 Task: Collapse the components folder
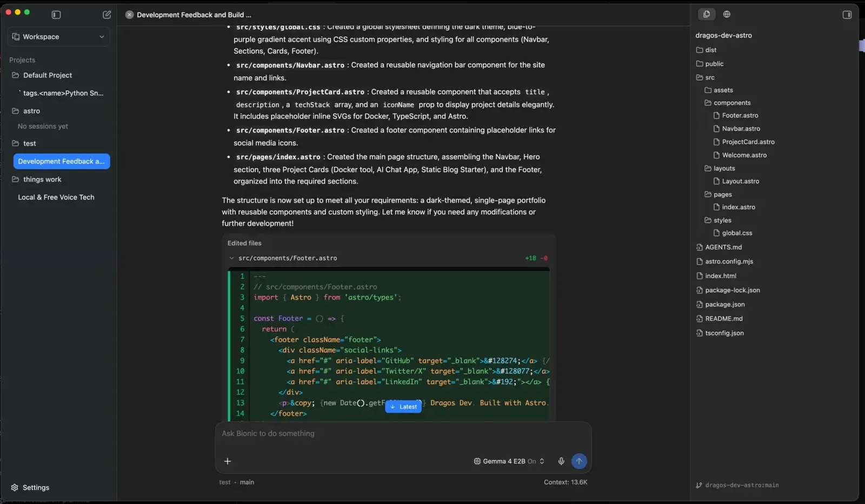coord(728,103)
